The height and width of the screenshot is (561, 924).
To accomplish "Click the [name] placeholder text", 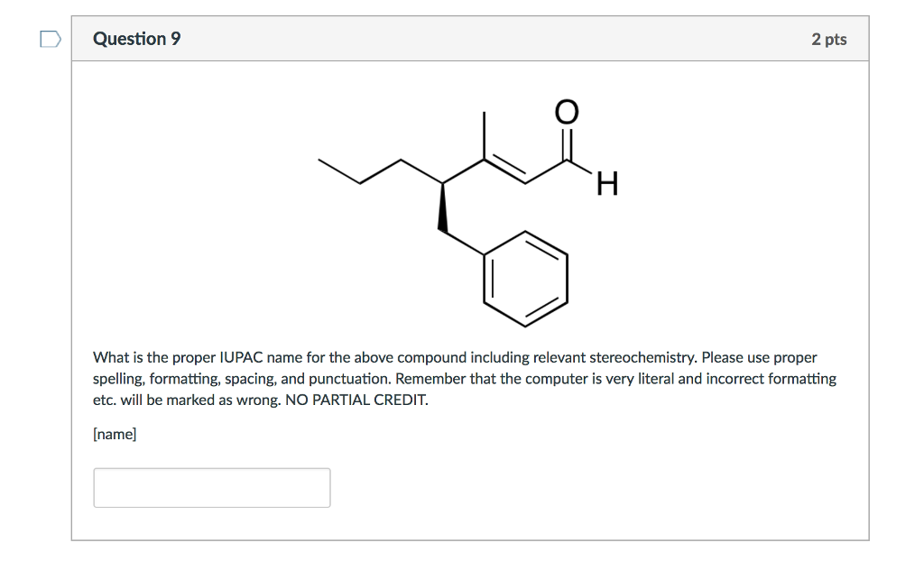I will click(115, 433).
